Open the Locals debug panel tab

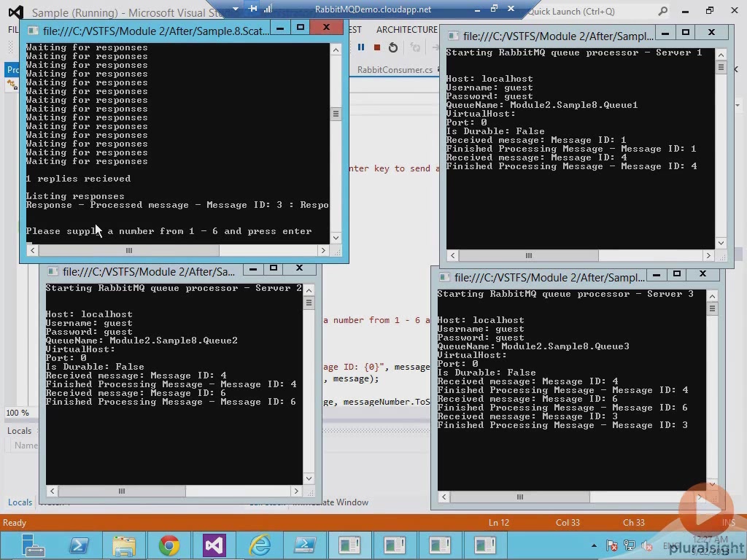[20, 502]
